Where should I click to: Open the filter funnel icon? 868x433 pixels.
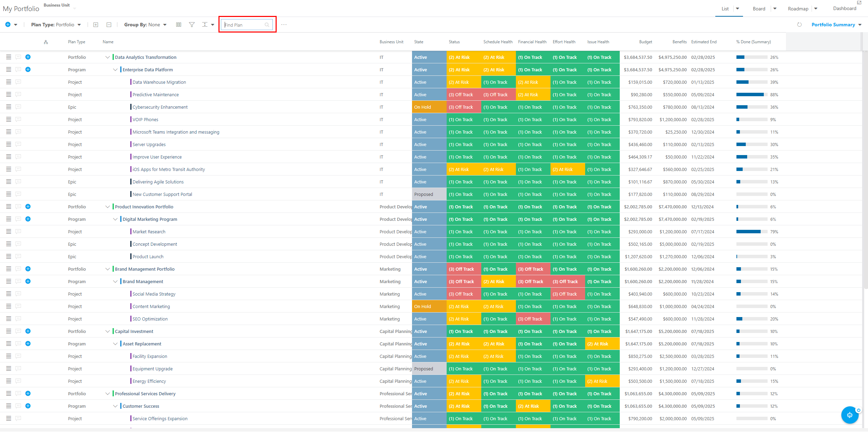[x=192, y=25]
